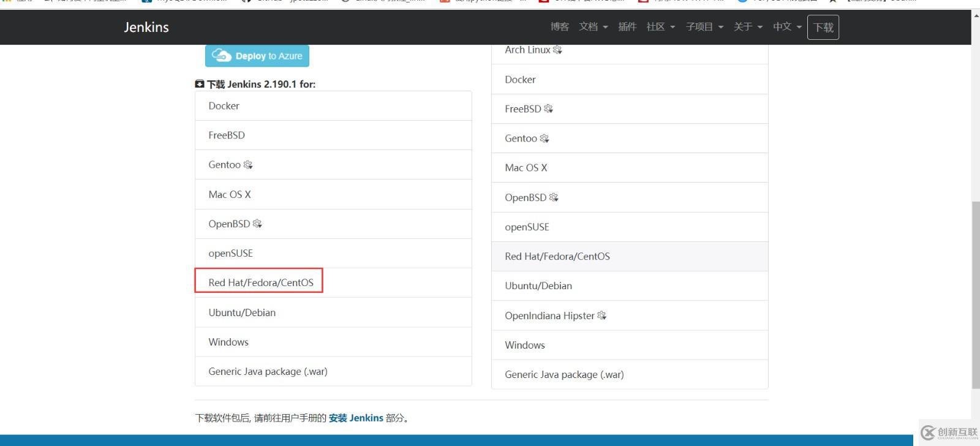Click the gear icon beside Arch Linux
The height and width of the screenshot is (446, 980).
point(557,50)
